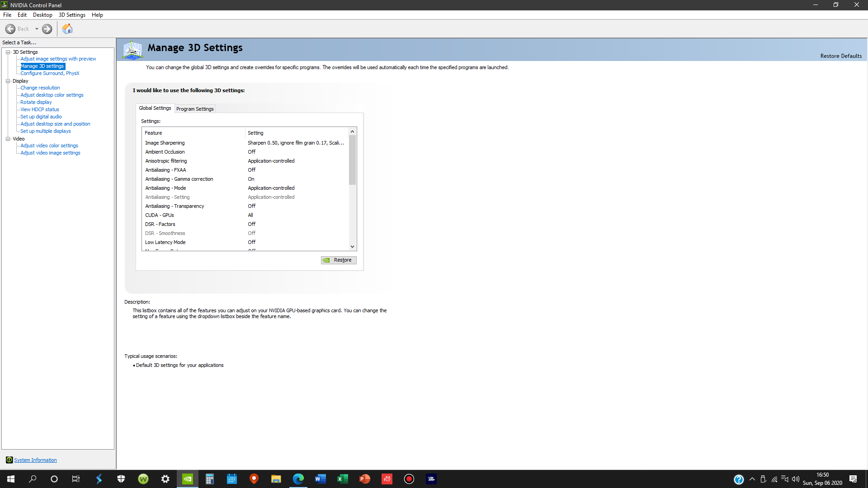Viewport: 868px width, 488px height.
Task: Open View HDCP status
Action: tap(40, 109)
